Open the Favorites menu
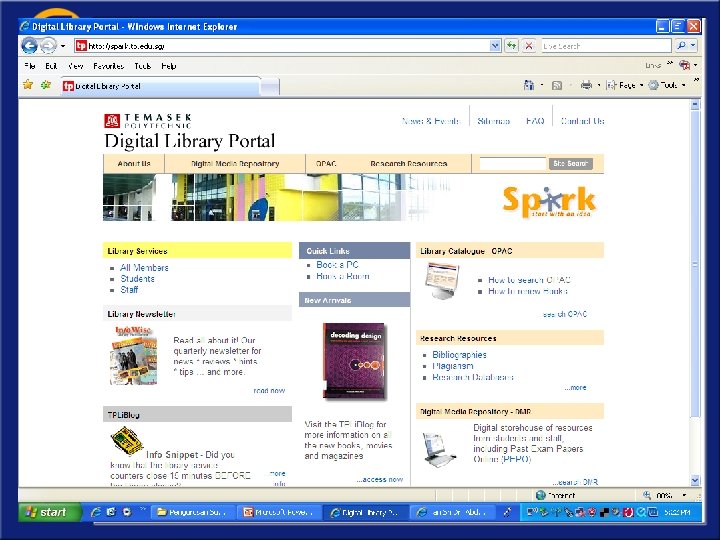This screenshot has height=540, width=720. pyautogui.click(x=108, y=66)
